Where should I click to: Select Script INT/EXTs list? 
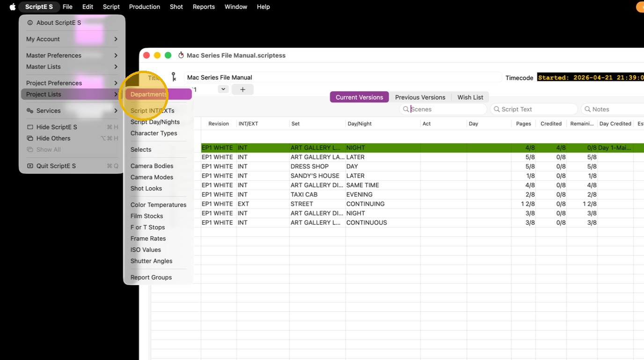(x=158, y=110)
